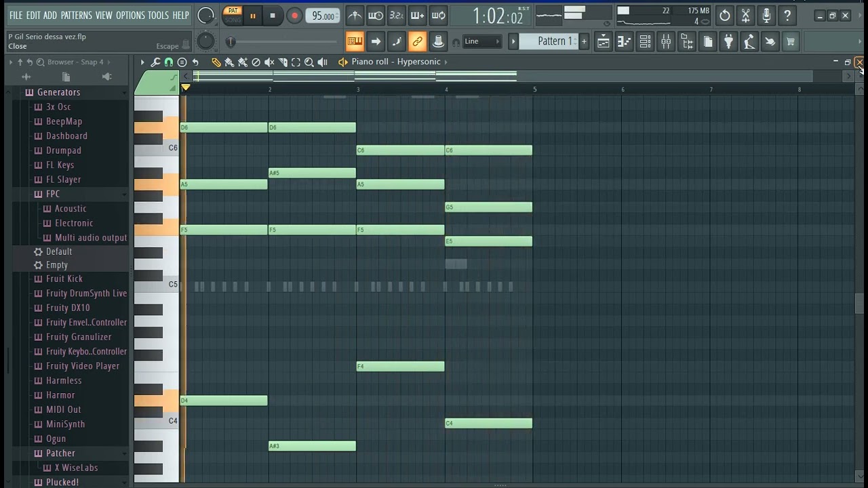Click the microphone recording icon
This screenshot has width=868, height=488.
click(x=766, y=16)
